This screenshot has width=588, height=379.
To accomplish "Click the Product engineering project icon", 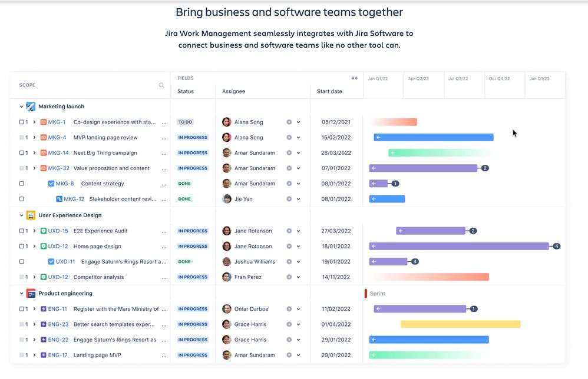I will pos(31,293).
